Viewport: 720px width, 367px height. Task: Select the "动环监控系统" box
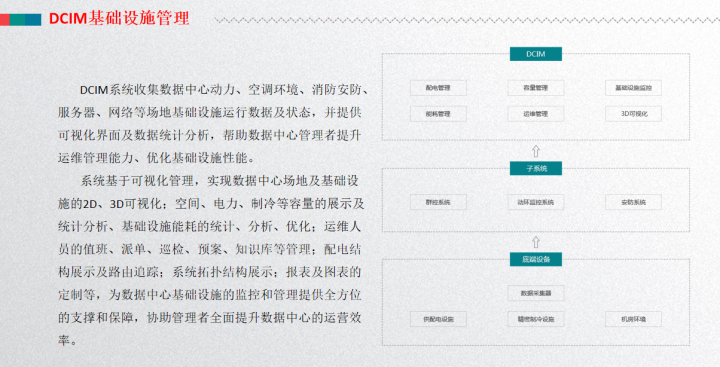(535, 202)
